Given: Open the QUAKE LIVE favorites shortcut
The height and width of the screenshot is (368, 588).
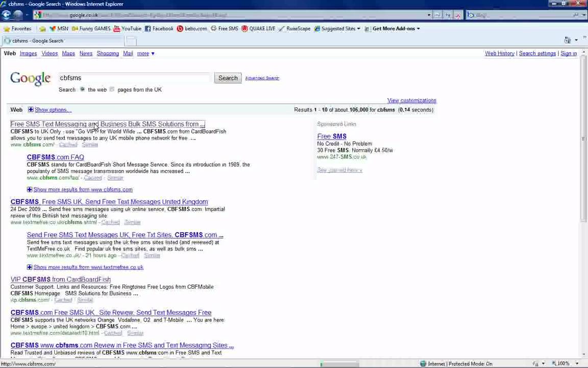Looking at the screenshot, I should point(258,29).
